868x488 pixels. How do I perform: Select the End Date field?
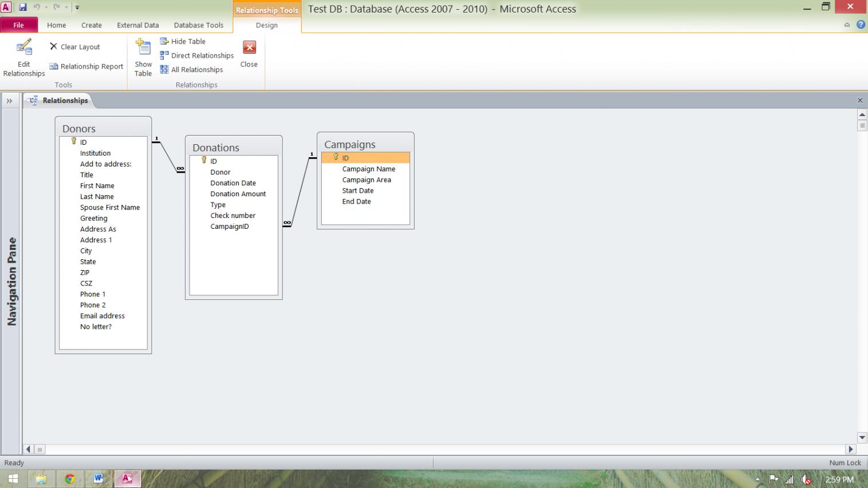[365, 202]
